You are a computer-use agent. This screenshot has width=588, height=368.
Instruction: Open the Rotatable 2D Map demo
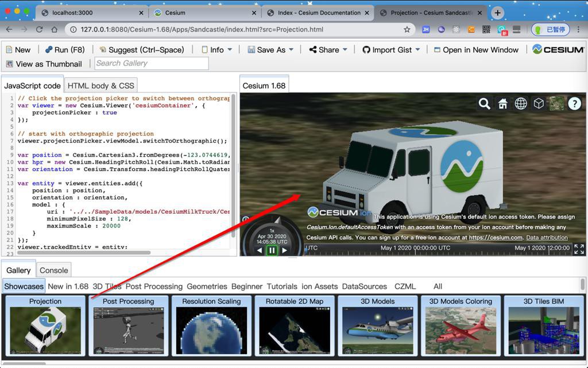295,326
